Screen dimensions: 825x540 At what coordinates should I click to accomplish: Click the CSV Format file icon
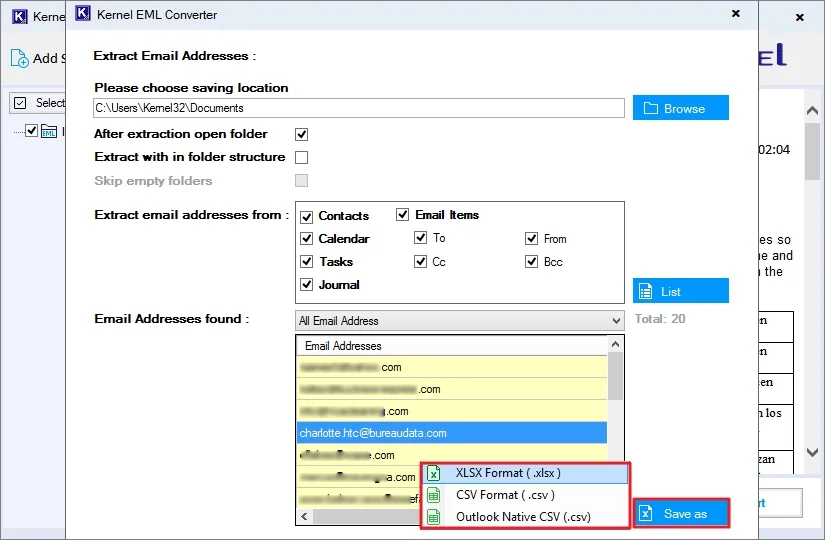(434, 495)
